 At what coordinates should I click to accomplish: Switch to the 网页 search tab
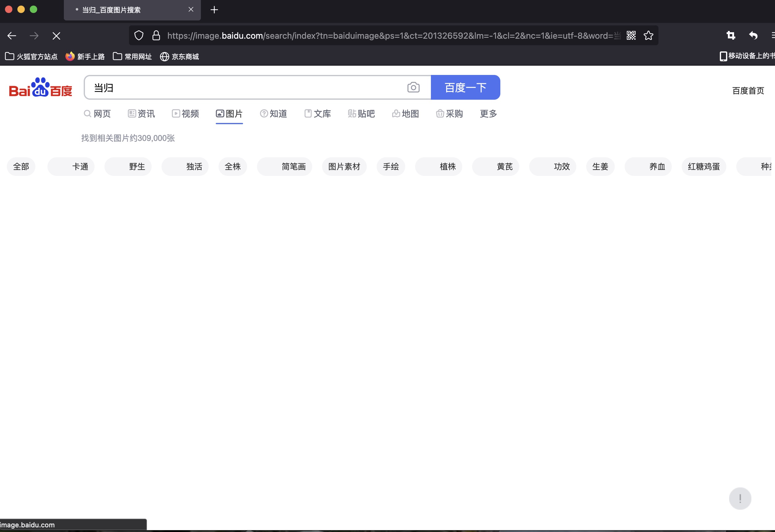(x=97, y=114)
